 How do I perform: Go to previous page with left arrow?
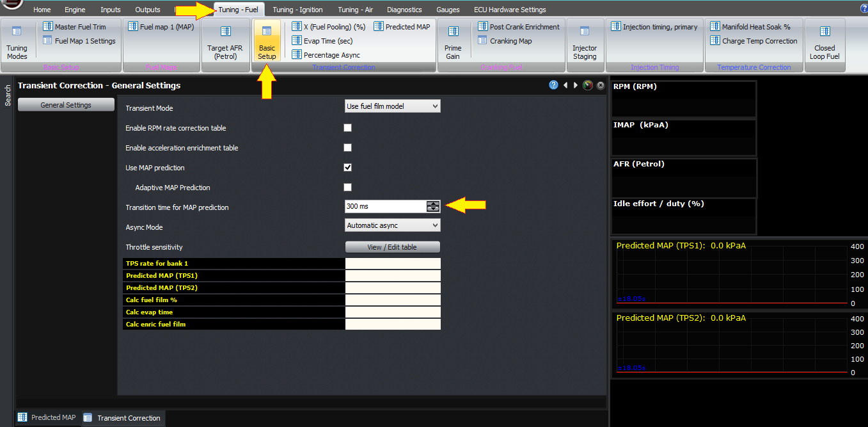[x=565, y=85]
